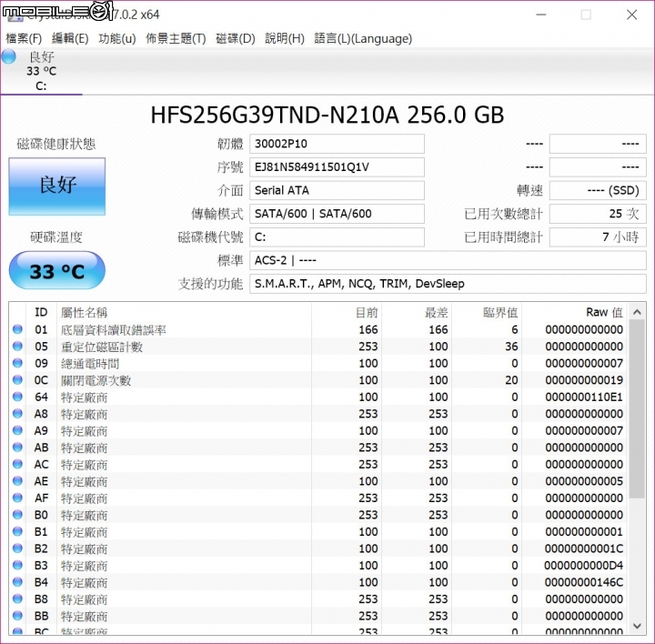Click the 良好 disk health status button
The width and height of the screenshot is (655, 644).
(57, 186)
